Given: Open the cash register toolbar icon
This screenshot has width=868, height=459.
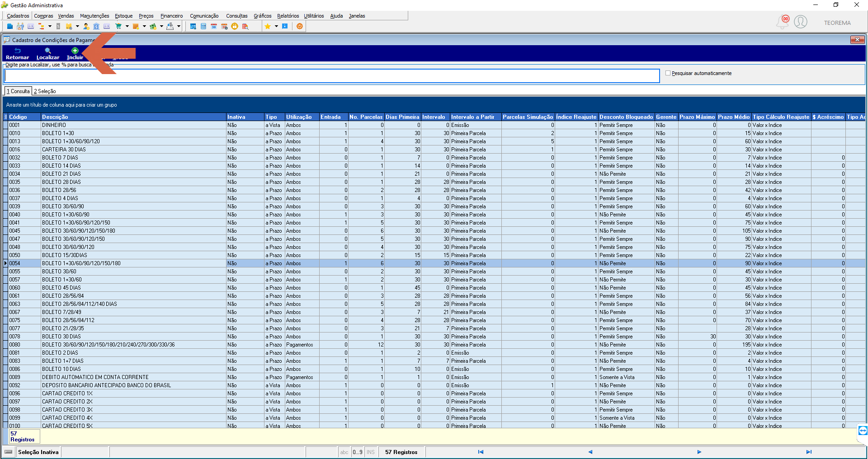Looking at the screenshot, I should pos(170,27).
